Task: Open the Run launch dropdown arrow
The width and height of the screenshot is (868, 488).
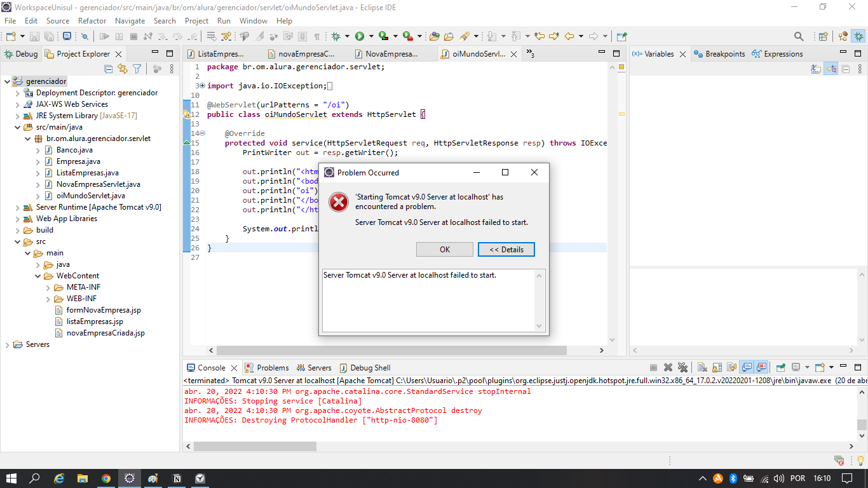Action: pyautogui.click(x=371, y=36)
